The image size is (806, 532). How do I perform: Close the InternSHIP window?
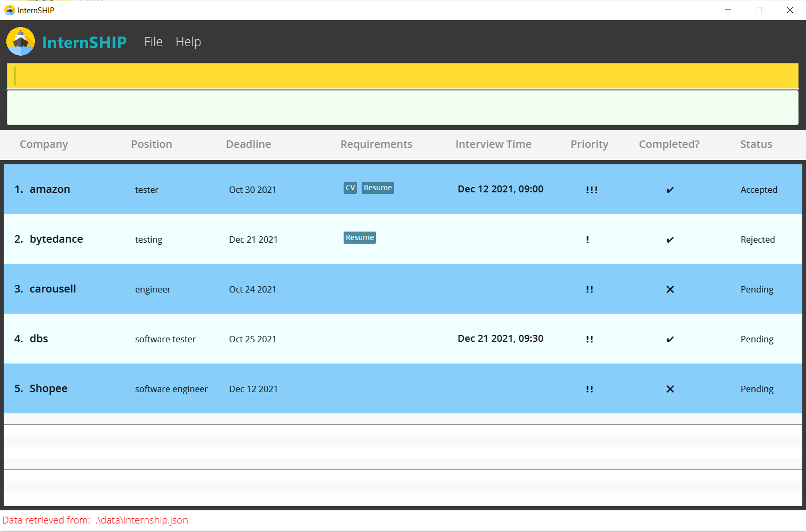pos(790,10)
